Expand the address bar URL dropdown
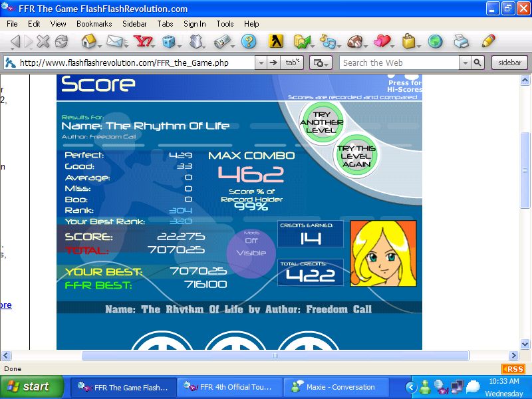The image size is (532, 399). pyautogui.click(x=261, y=63)
